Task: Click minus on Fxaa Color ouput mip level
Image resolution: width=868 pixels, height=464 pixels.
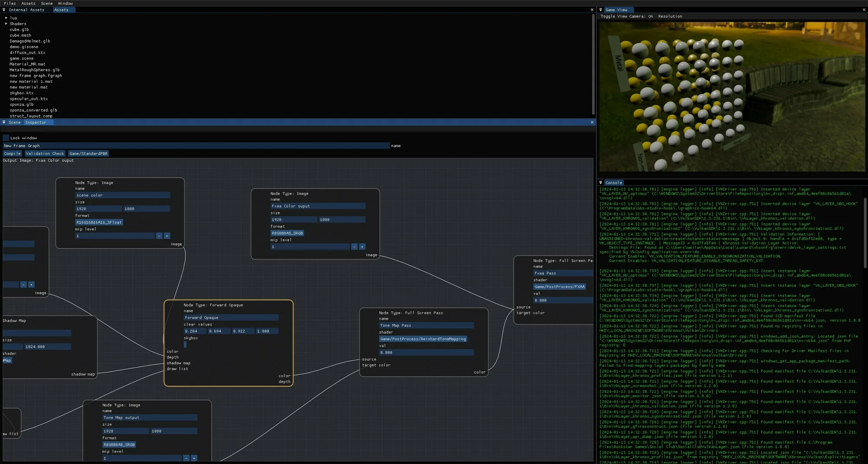Action: click(x=355, y=247)
